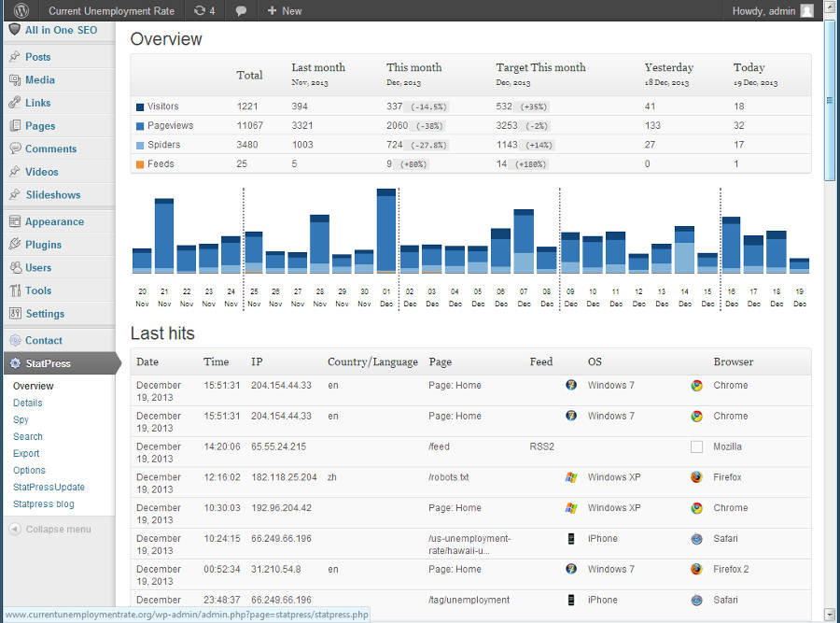Click the Plugins icon in sidebar
This screenshot has width=840, height=623.
click(15, 245)
